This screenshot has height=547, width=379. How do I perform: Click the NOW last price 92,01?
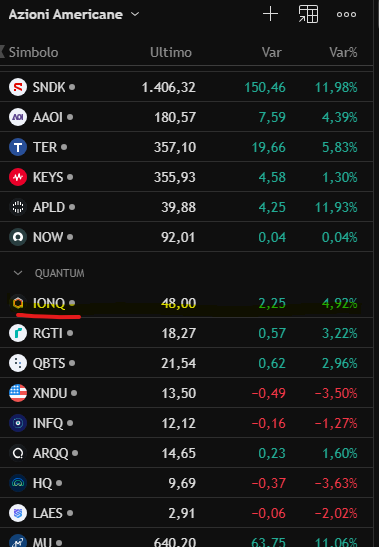click(178, 237)
